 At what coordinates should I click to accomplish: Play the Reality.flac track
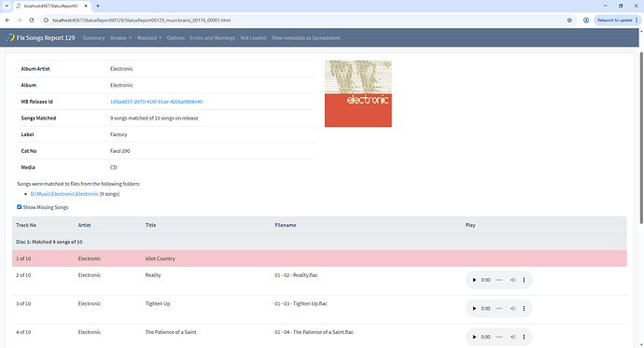coord(474,280)
